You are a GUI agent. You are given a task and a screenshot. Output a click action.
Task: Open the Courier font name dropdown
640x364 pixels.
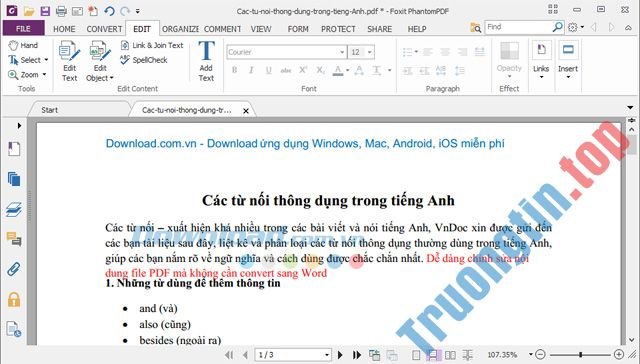point(342,52)
